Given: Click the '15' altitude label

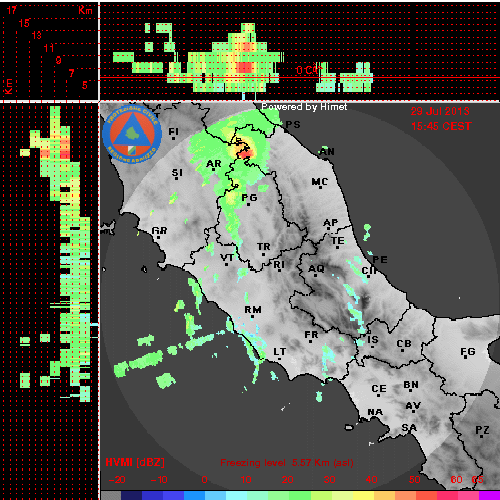Looking at the screenshot, I should [x=24, y=23].
